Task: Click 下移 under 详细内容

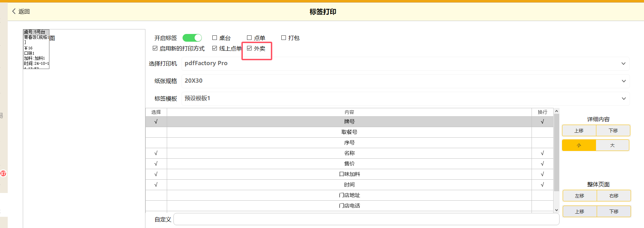Action: [613, 131]
